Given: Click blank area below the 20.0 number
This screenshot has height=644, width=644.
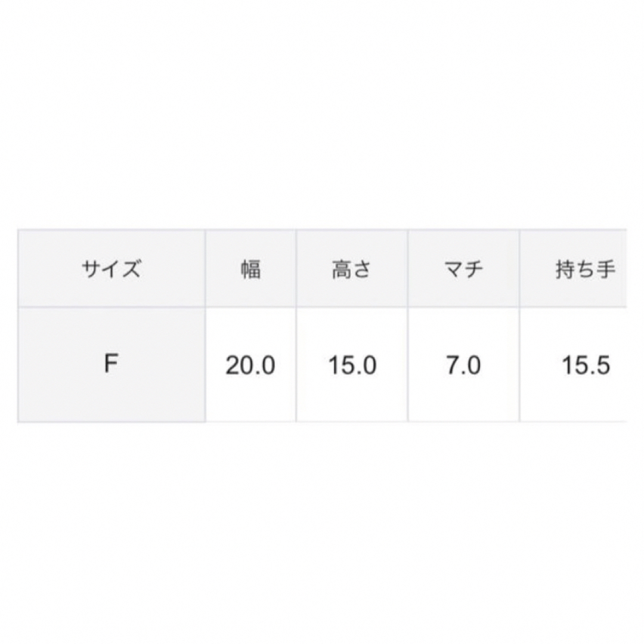Looking at the screenshot, I should tap(250, 398).
